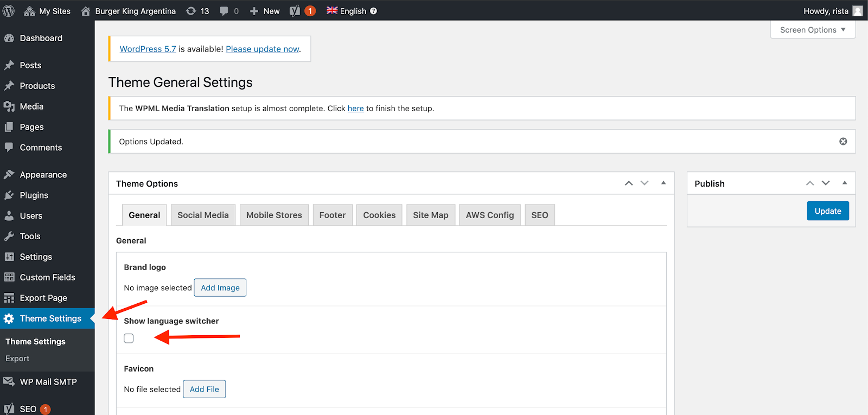Click the Media library icon
This screenshot has height=415, width=868.
click(9, 106)
